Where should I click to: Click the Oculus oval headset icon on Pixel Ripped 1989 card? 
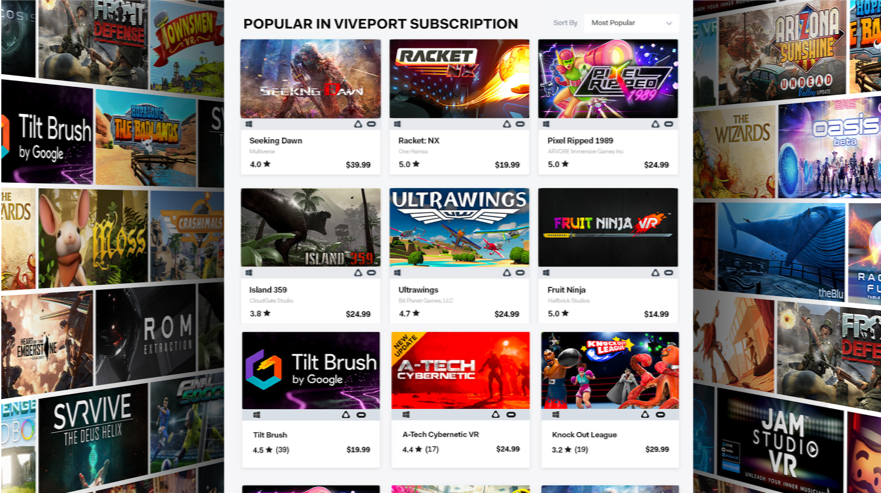click(x=669, y=124)
